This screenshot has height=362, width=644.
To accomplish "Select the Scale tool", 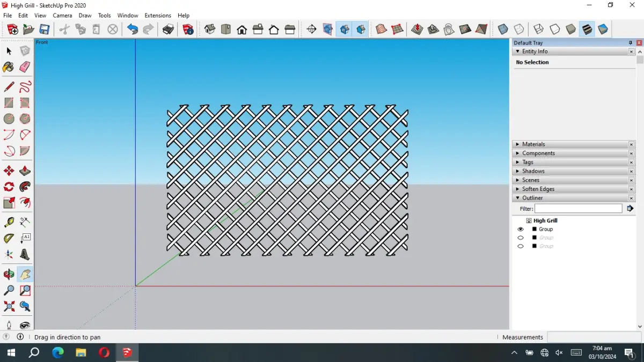I will [9, 203].
